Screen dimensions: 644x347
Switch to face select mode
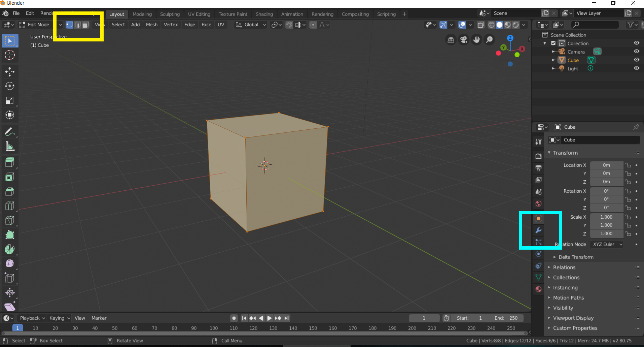[x=86, y=25]
